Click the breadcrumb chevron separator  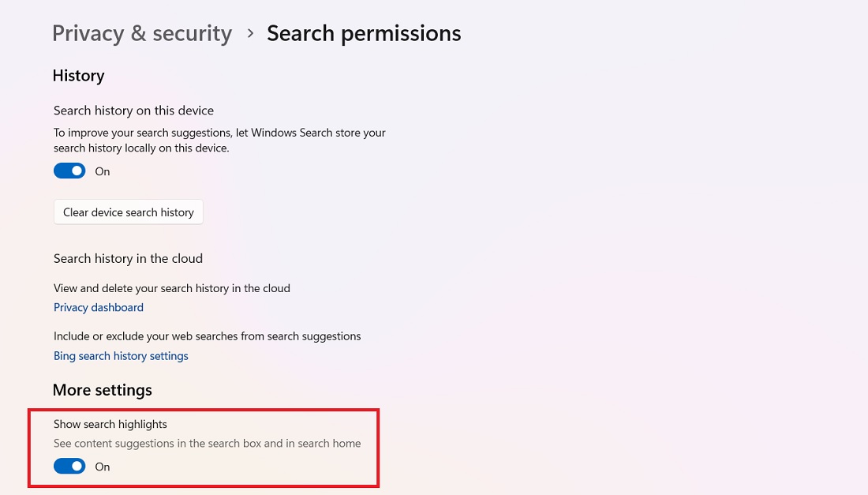pyautogui.click(x=249, y=34)
